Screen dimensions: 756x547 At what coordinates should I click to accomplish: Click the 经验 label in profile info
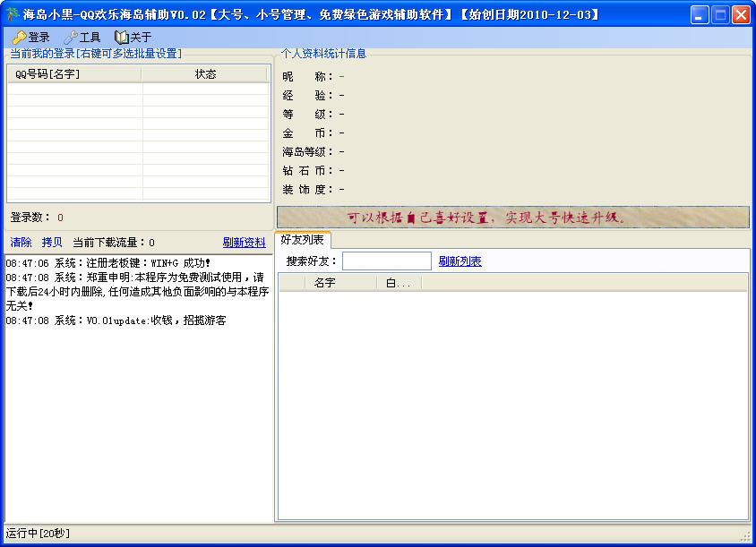point(307,96)
